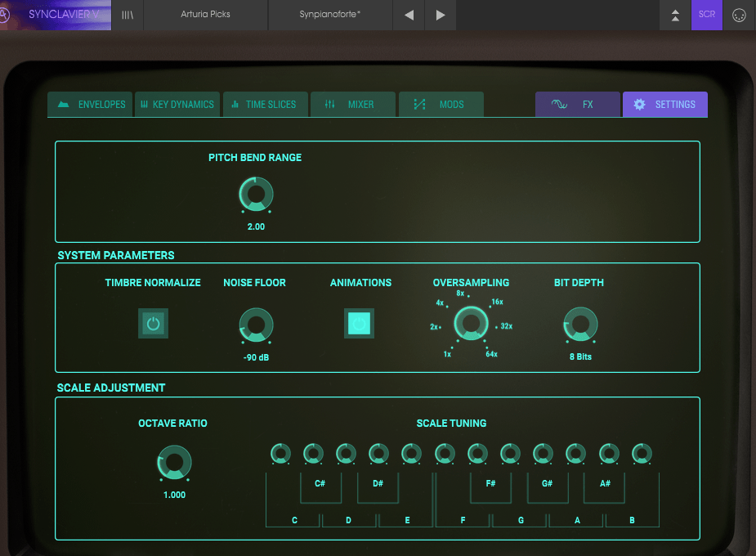Viewport: 756px width, 556px height.
Task: Switch to the Key Dynamics tab
Action: coord(177,104)
